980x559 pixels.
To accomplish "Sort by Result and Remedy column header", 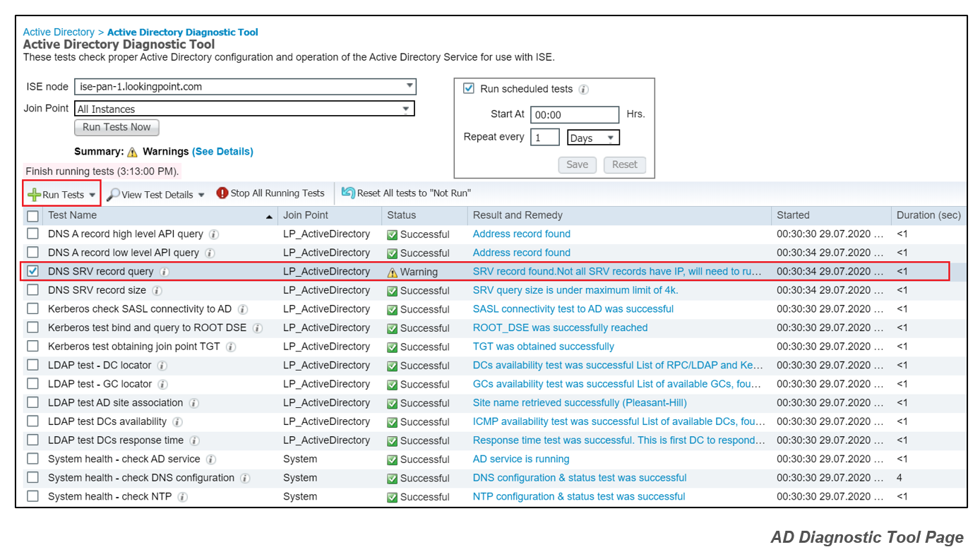I will 518,215.
